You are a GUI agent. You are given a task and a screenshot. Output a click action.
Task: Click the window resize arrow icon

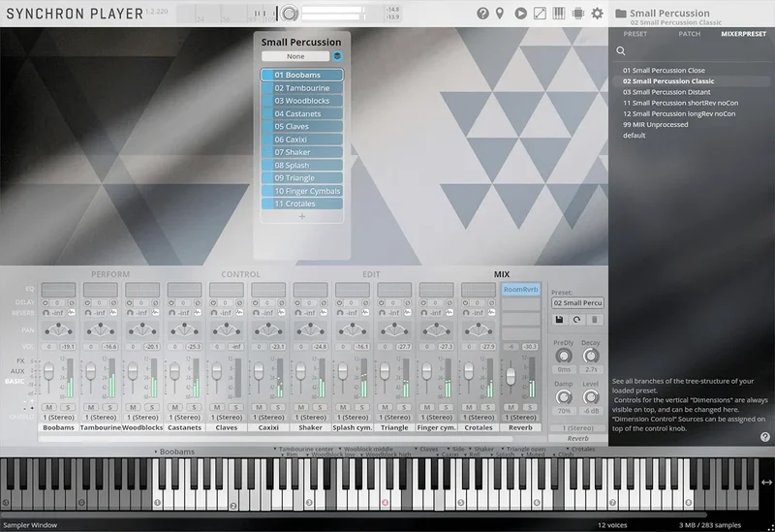pyautogui.click(x=540, y=14)
